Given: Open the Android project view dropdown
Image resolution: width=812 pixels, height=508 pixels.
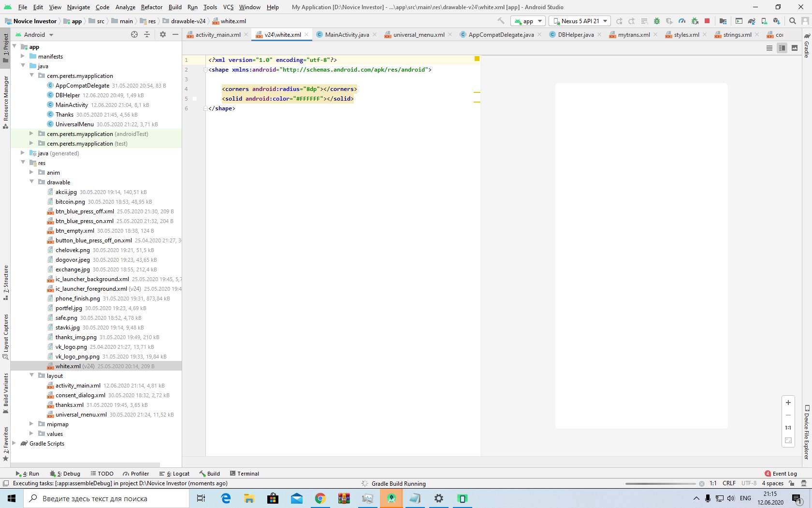Looking at the screenshot, I should click(x=34, y=35).
